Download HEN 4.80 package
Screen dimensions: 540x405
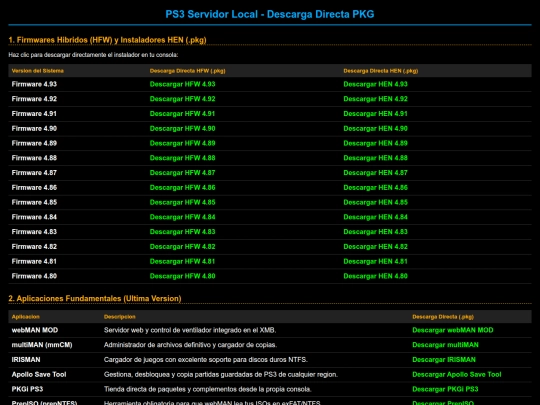pos(375,276)
